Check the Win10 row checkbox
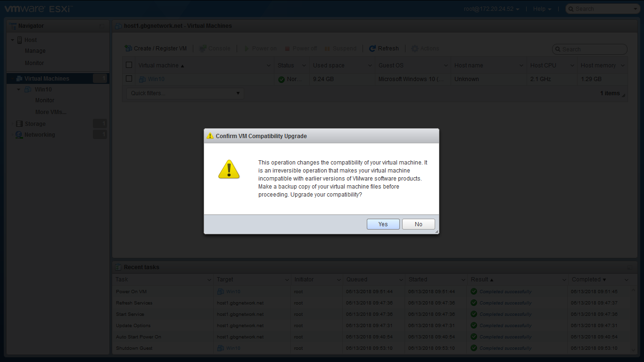This screenshot has height=362, width=644. [x=129, y=79]
